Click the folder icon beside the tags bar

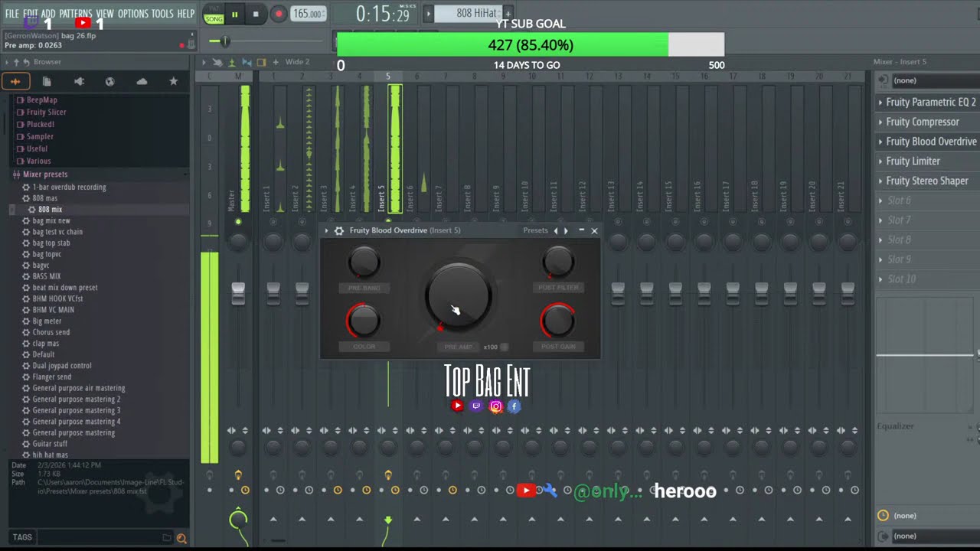point(167,538)
